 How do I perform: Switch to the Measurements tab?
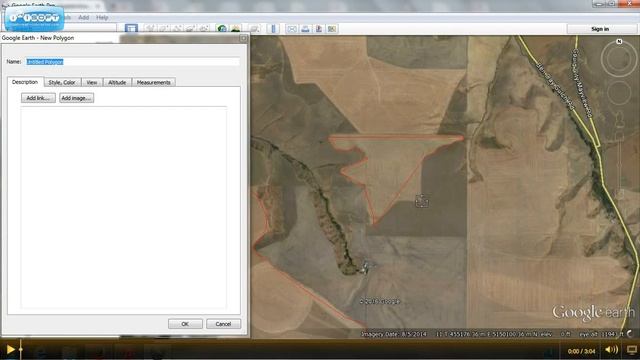tap(154, 82)
